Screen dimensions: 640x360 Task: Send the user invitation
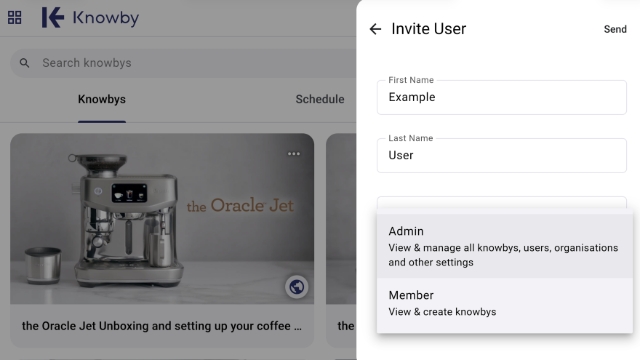point(615,29)
